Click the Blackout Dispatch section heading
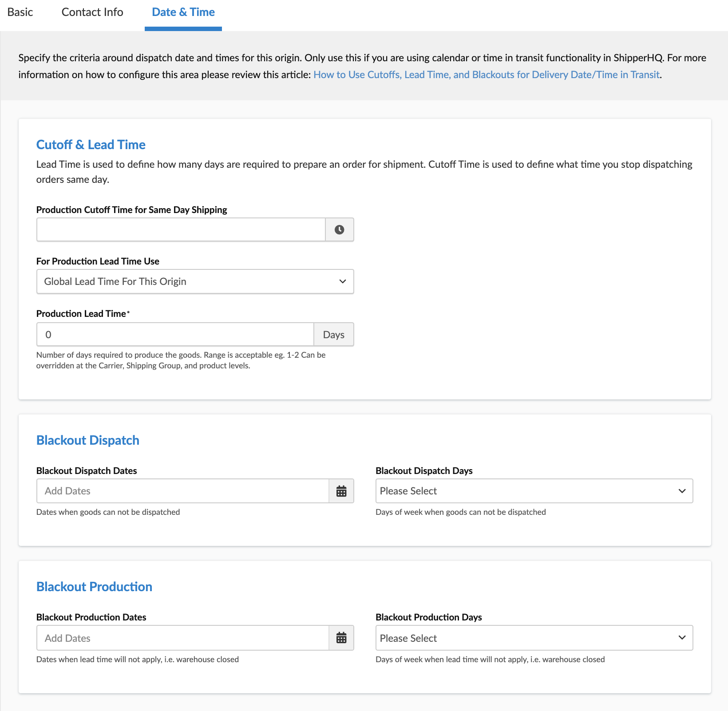The height and width of the screenshot is (711, 728). coord(88,440)
